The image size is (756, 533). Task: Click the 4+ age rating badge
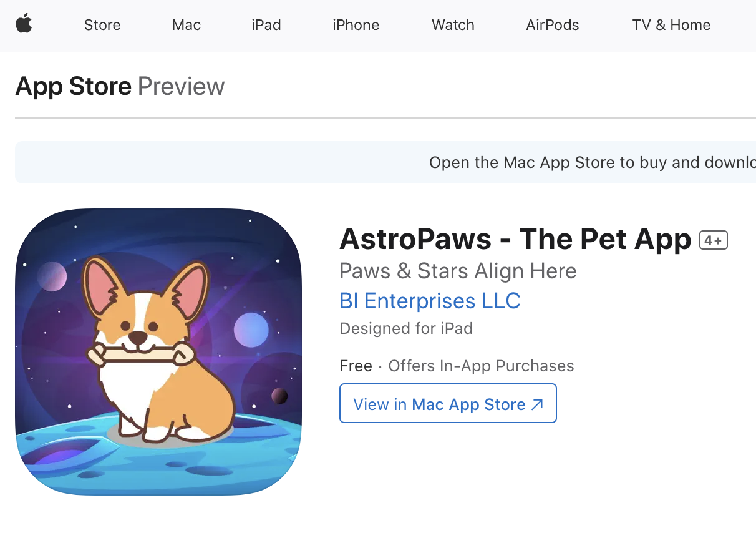tap(714, 240)
